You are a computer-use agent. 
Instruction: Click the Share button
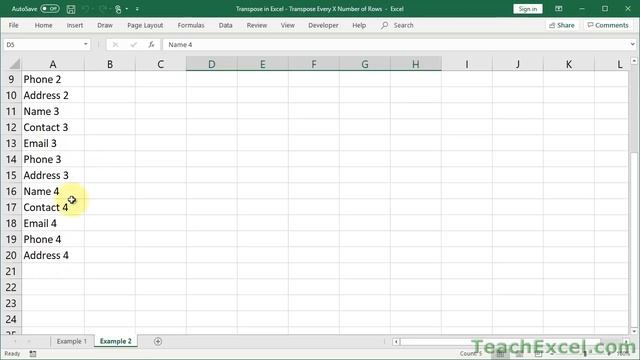(562, 25)
